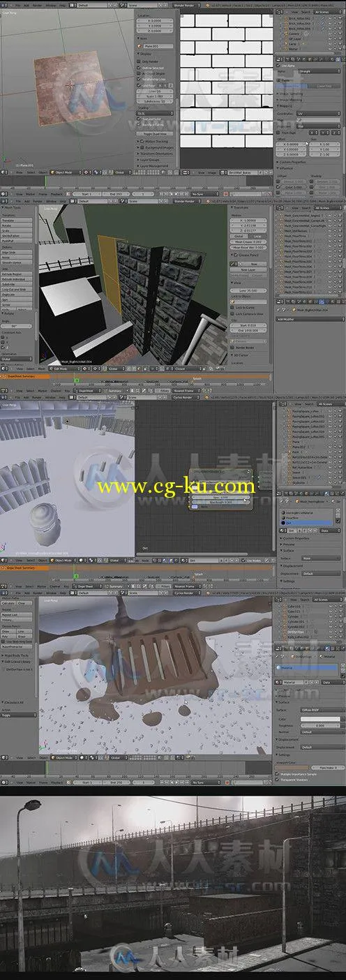Click the Lens 35.000 field

(248, 290)
